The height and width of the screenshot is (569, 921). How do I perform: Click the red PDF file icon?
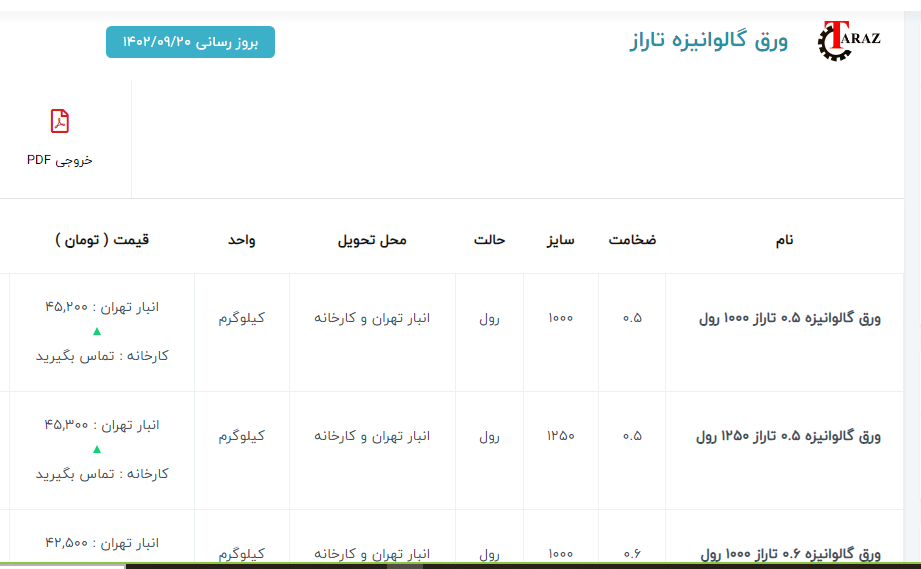point(60,121)
